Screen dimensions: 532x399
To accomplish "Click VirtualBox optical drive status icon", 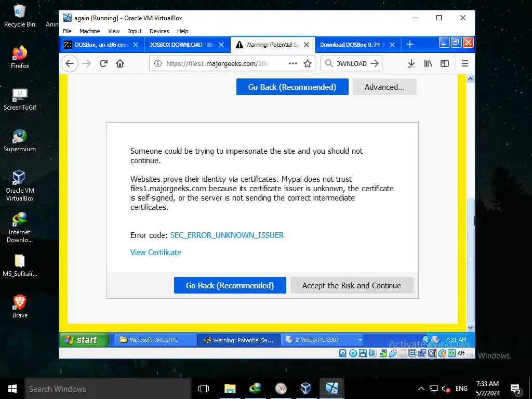I will (353, 353).
